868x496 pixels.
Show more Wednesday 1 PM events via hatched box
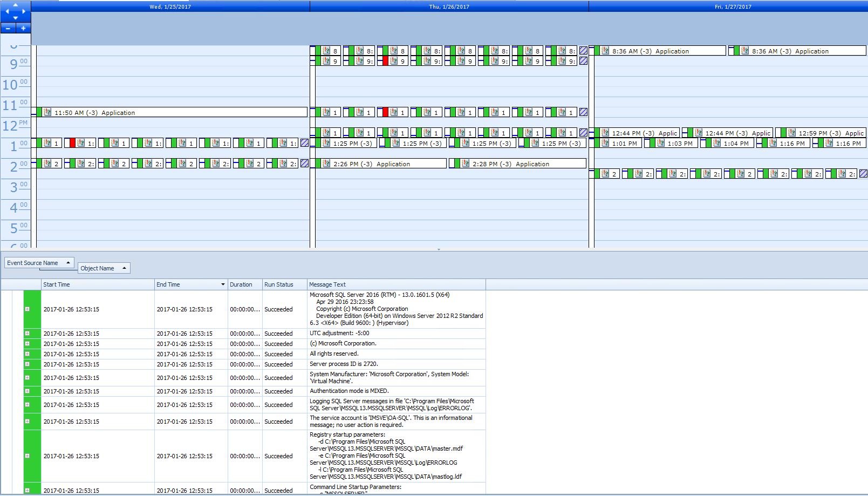[x=304, y=143]
